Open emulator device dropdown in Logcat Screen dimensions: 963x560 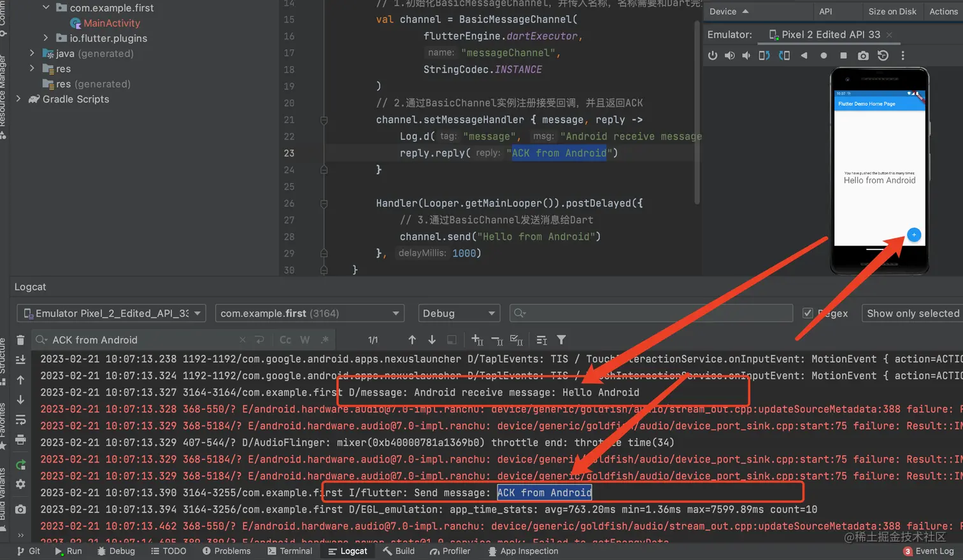[111, 313]
